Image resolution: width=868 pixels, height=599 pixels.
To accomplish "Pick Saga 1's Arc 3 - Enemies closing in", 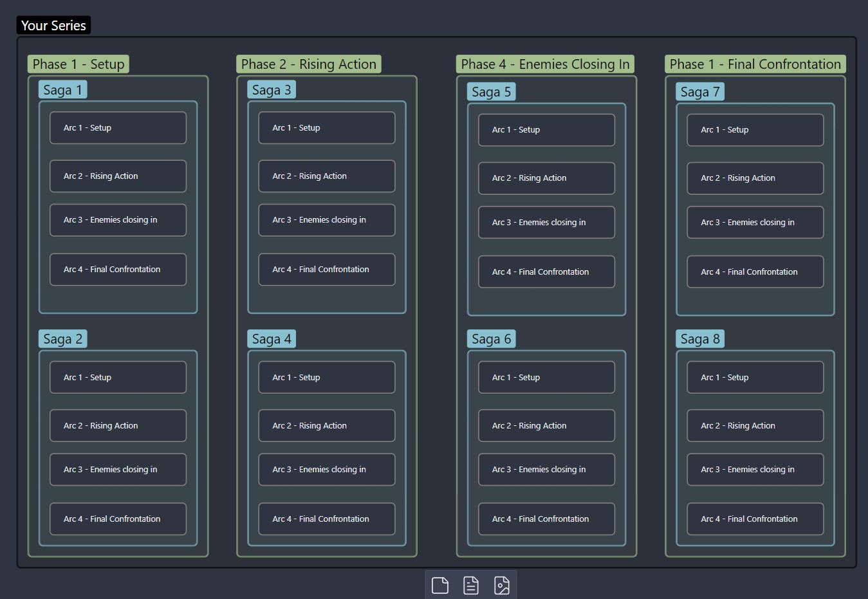I will click(x=118, y=220).
